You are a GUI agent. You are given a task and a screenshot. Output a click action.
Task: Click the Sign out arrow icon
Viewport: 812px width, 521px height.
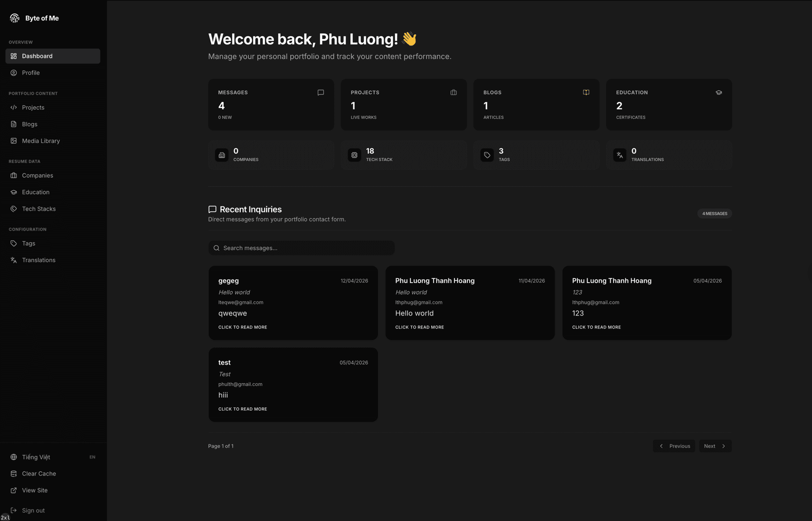[x=13, y=510]
